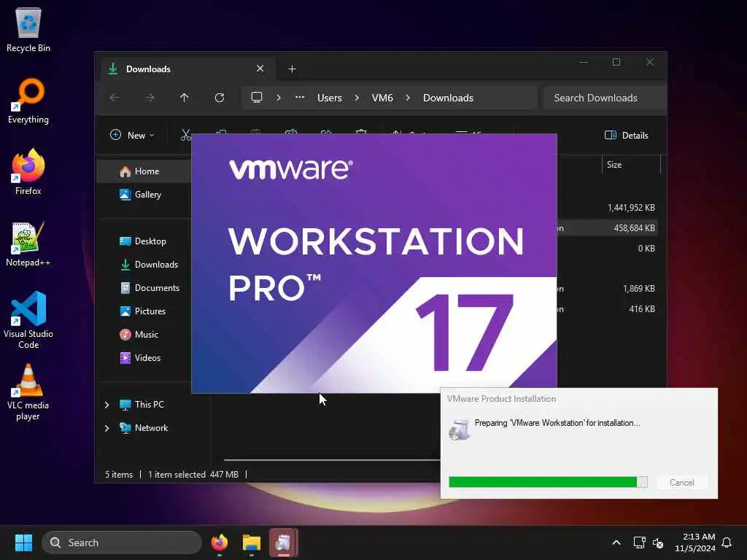The height and width of the screenshot is (560, 747).
Task: Click '1 item selected 447 MB' status text
Action: tap(193, 474)
